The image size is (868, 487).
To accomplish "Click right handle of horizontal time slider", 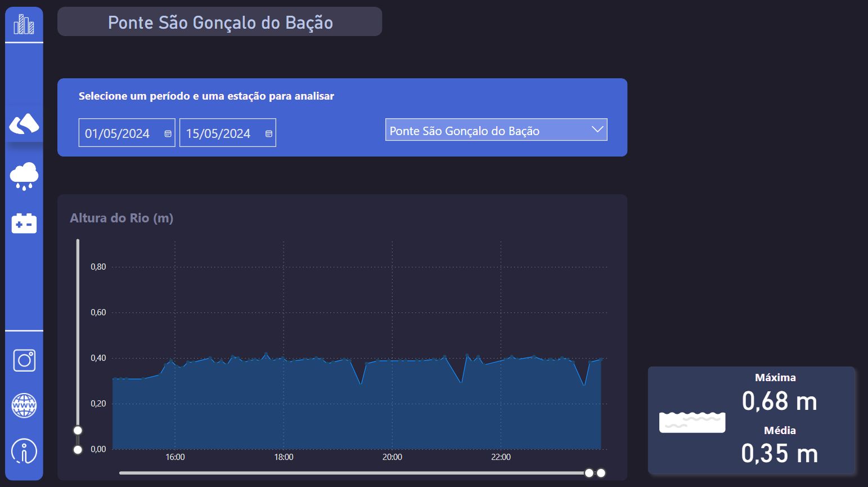I will click(x=601, y=473).
